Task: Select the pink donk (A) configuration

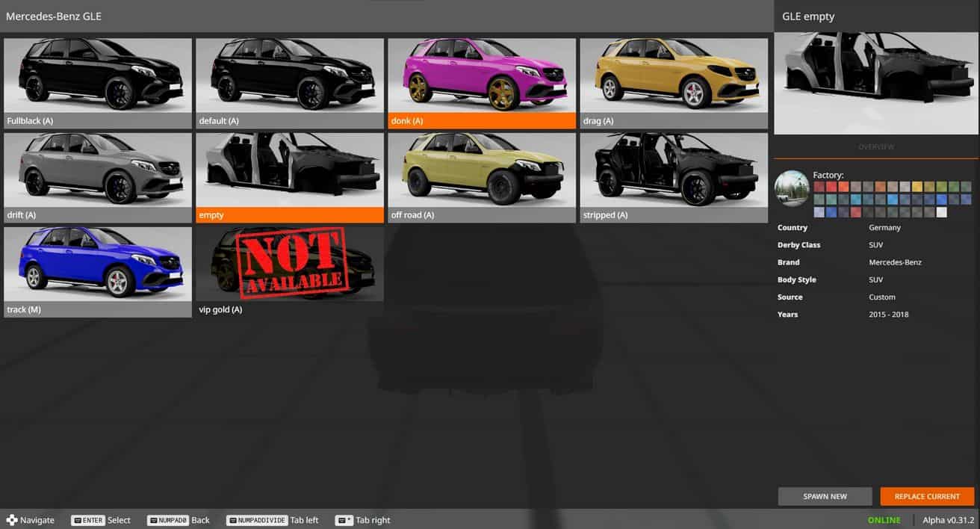Action: [x=482, y=83]
